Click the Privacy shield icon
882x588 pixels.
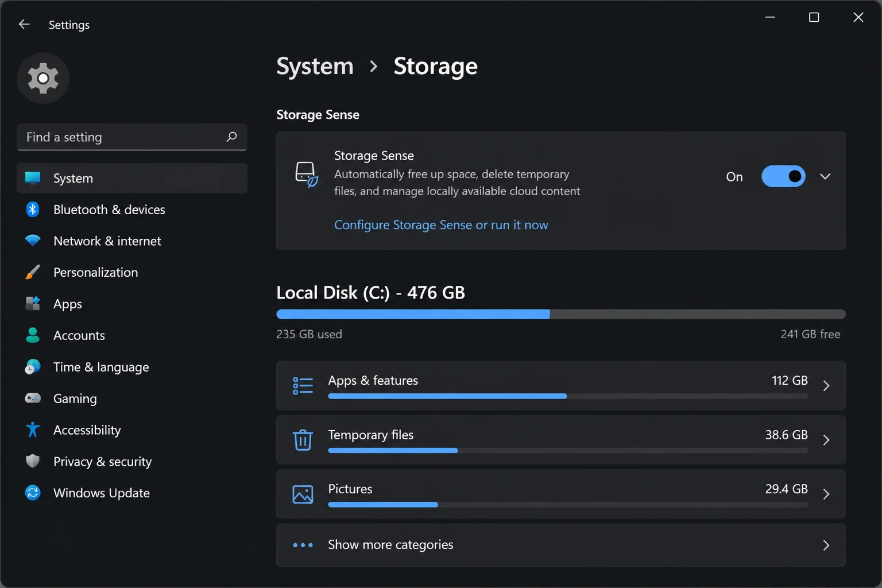33,461
